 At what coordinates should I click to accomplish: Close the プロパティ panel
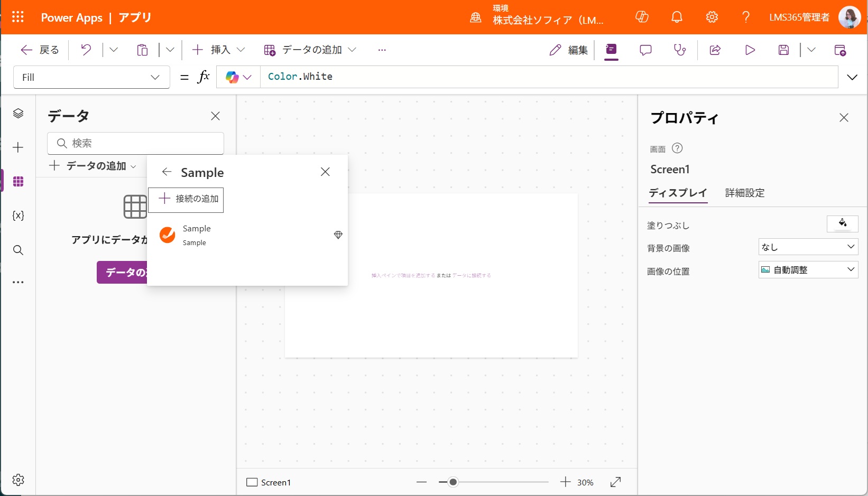click(x=844, y=118)
